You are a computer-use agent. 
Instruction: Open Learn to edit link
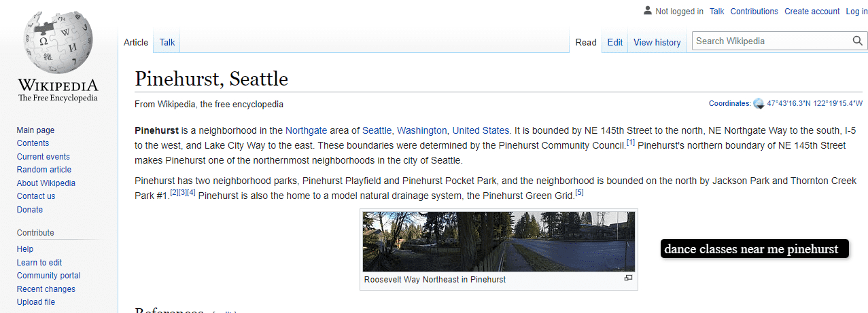pyautogui.click(x=39, y=263)
